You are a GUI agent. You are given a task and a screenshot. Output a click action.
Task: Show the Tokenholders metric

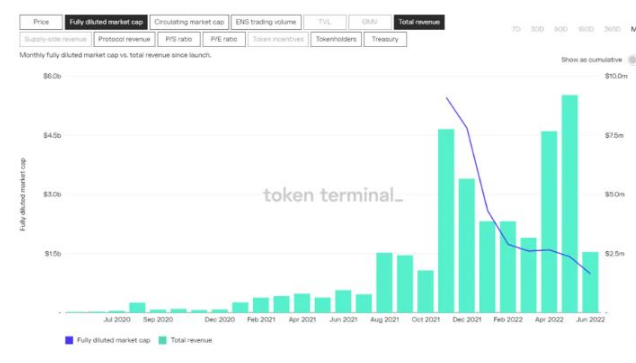(x=336, y=39)
